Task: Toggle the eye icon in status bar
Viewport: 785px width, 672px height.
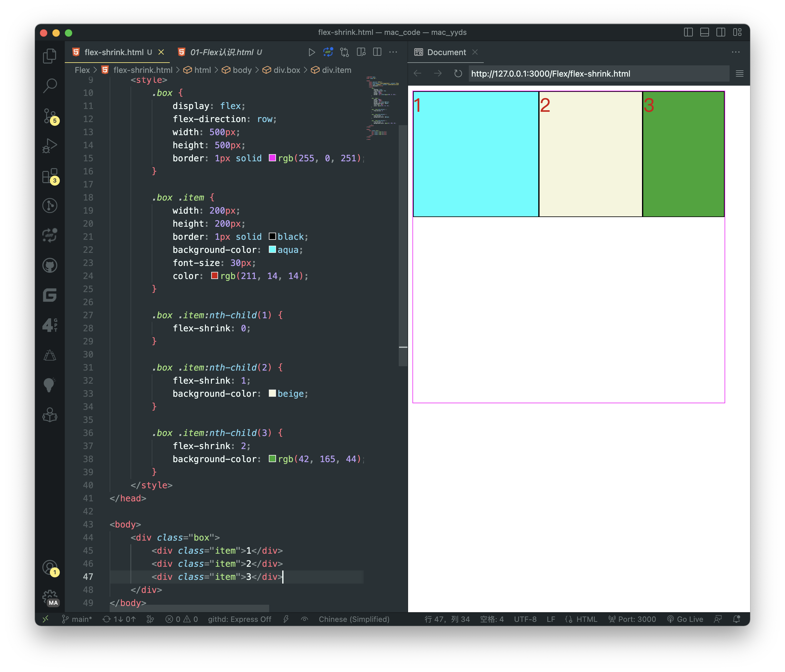Action: [304, 619]
